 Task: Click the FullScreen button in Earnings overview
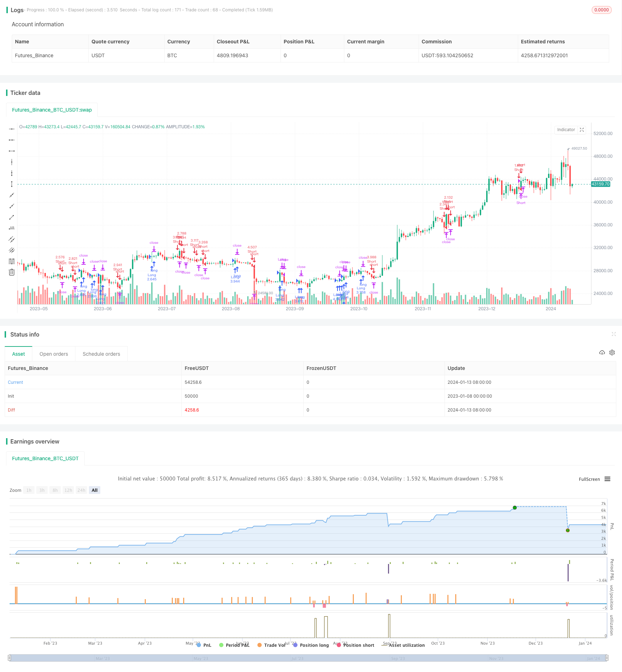[589, 479]
